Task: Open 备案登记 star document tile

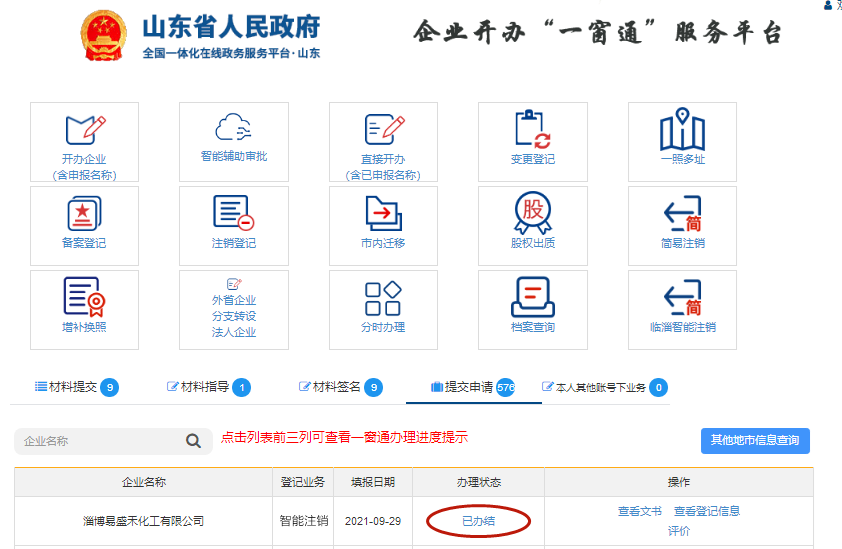Action: pyautogui.click(x=84, y=226)
